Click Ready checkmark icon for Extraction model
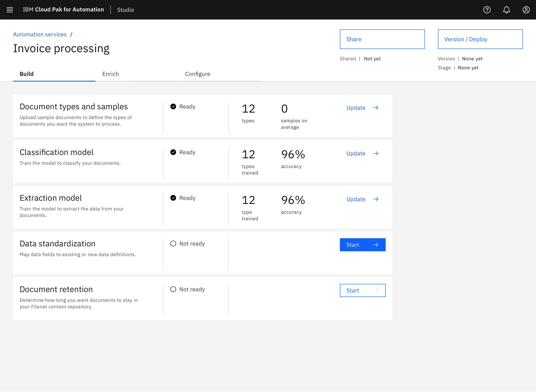The height and width of the screenshot is (392, 536). coord(173,198)
